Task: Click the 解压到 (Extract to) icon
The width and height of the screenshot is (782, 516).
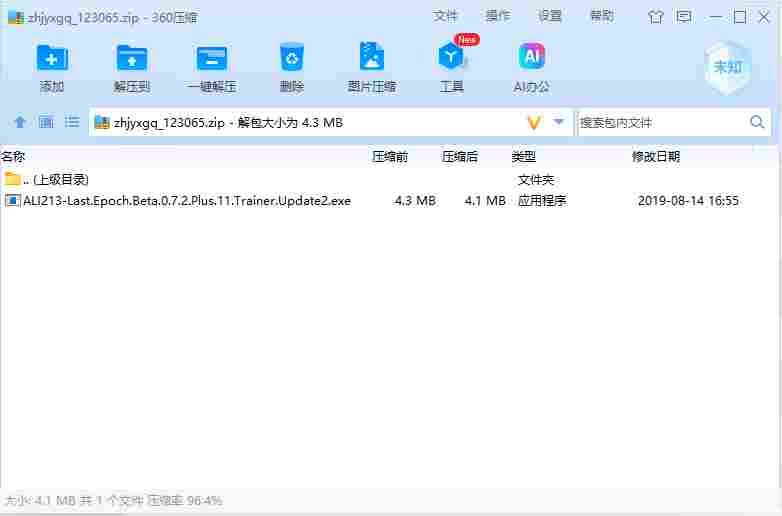Action: click(x=132, y=58)
